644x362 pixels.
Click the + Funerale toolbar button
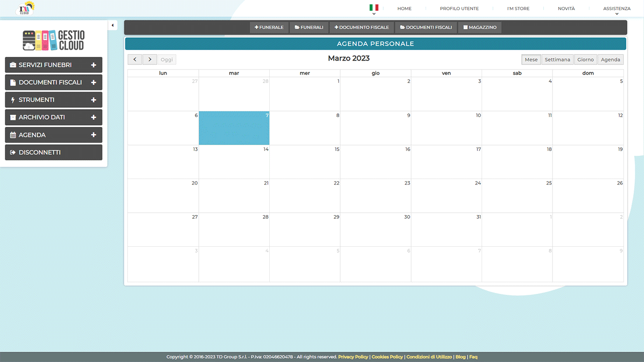[269, 28]
